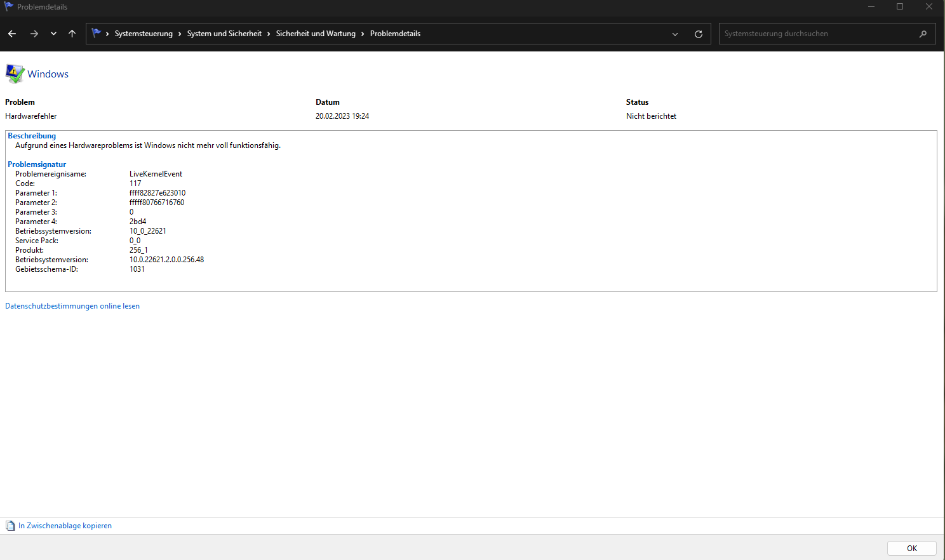Click the Nicht berichtet status value
This screenshot has width=945, height=560.
(x=651, y=116)
